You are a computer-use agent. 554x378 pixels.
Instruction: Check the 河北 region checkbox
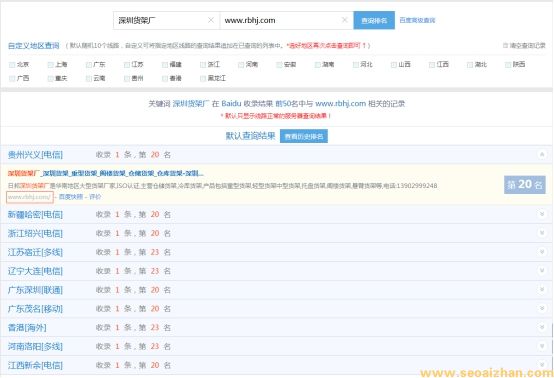[355, 65]
